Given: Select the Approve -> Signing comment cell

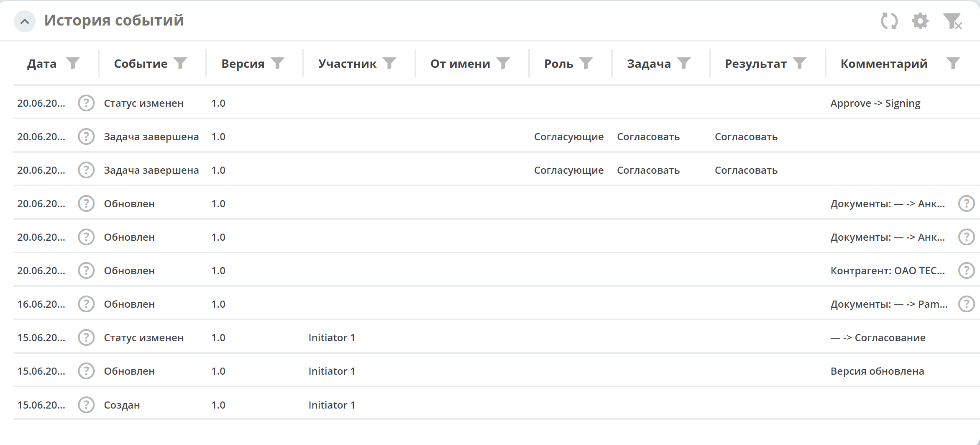Looking at the screenshot, I should coord(875,103).
